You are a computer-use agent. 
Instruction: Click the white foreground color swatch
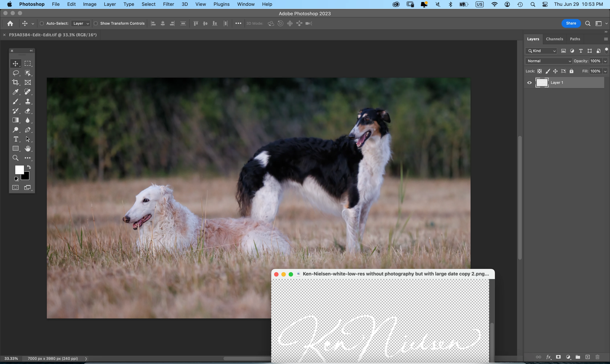(x=19, y=169)
